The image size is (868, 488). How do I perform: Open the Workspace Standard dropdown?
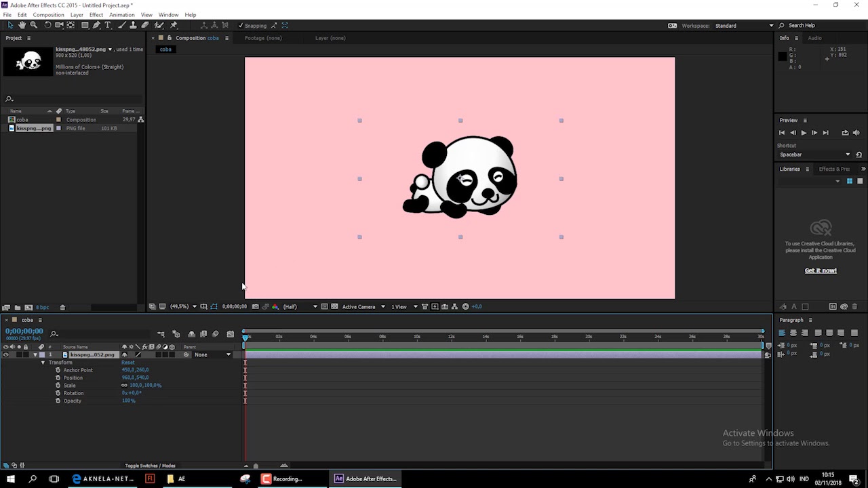coord(745,26)
